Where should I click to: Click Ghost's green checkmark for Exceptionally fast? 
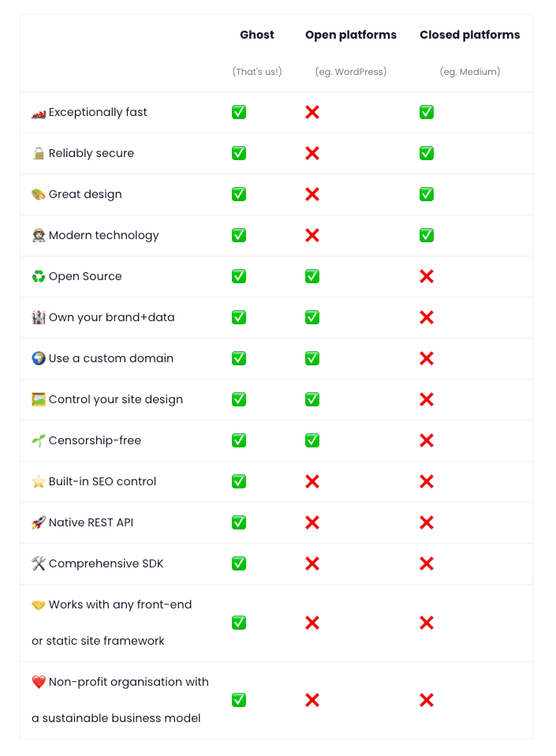click(239, 112)
